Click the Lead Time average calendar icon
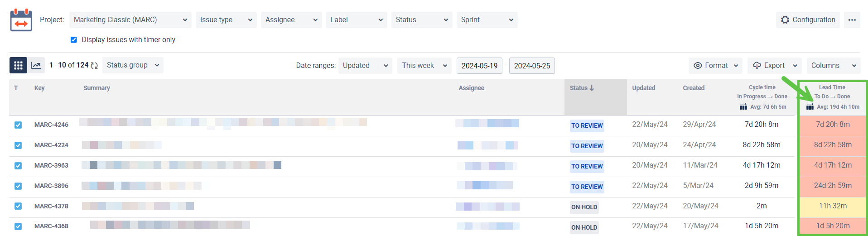The height and width of the screenshot is (236, 868). (x=810, y=107)
